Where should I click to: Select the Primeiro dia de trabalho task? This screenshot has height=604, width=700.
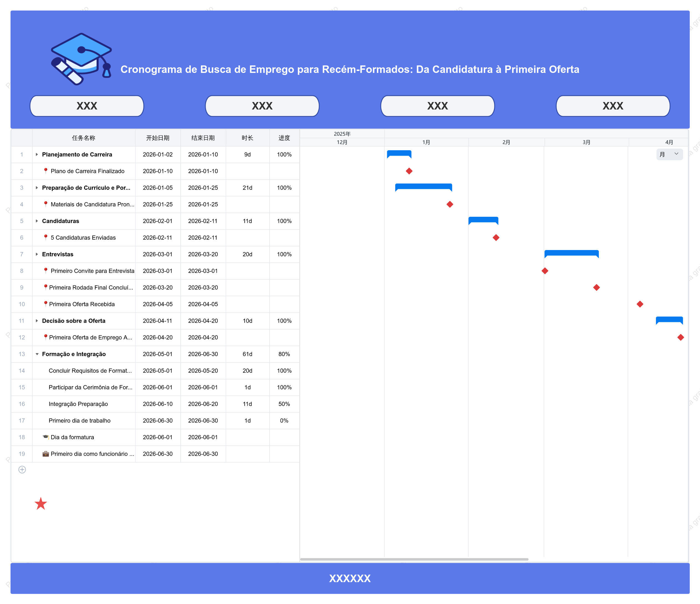click(79, 420)
